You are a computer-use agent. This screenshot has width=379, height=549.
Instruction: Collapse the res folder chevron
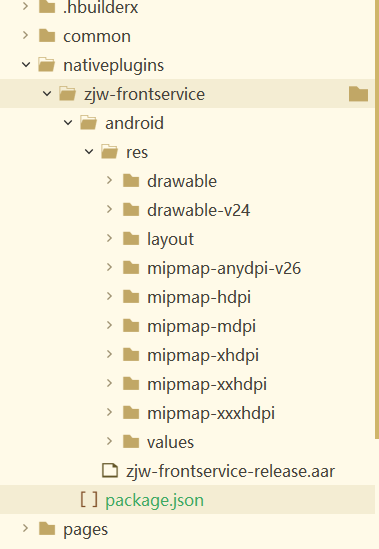89,152
